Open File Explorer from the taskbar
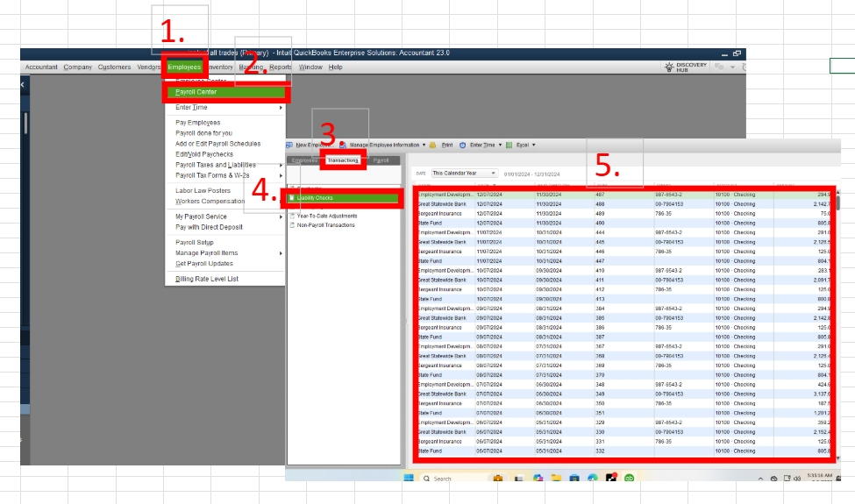This screenshot has width=855, height=504. pos(556,479)
